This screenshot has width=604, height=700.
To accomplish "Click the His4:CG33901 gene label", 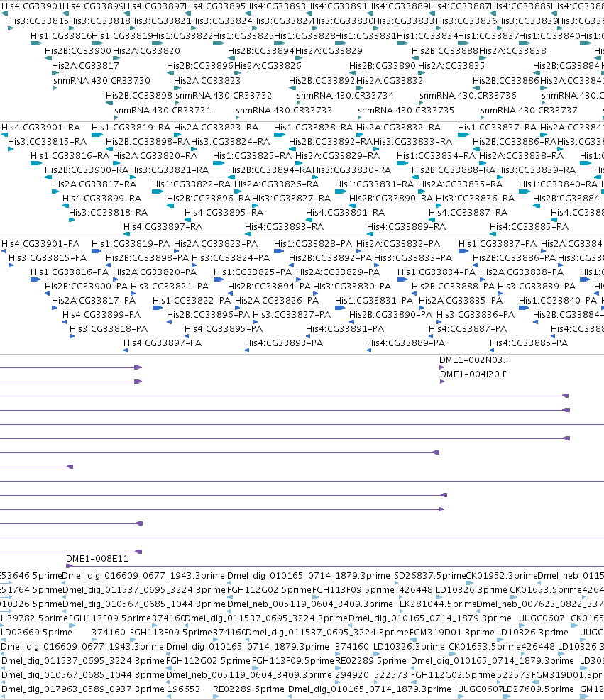I will [31, 6].
